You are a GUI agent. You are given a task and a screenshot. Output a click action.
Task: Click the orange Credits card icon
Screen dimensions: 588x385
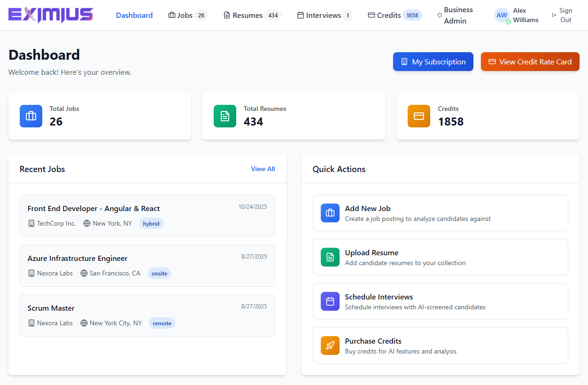419,116
